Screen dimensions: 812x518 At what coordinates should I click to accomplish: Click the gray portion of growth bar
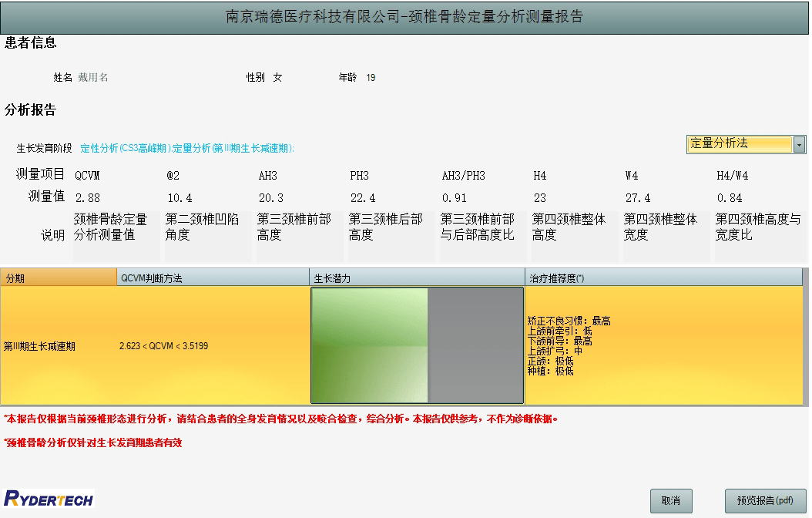[x=475, y=345]
